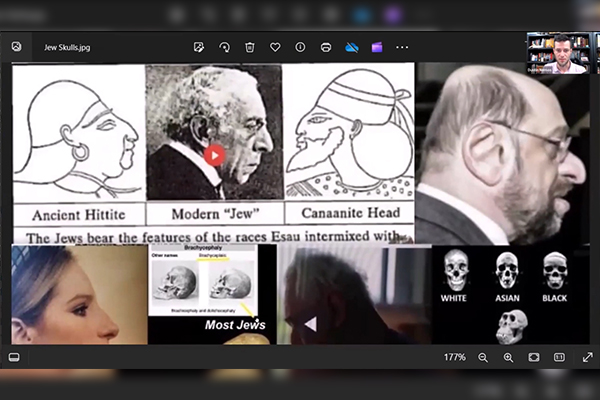Zoom out using the minus magnifier
The height and width of the screenshot is (400, 600).
point(483,358)
